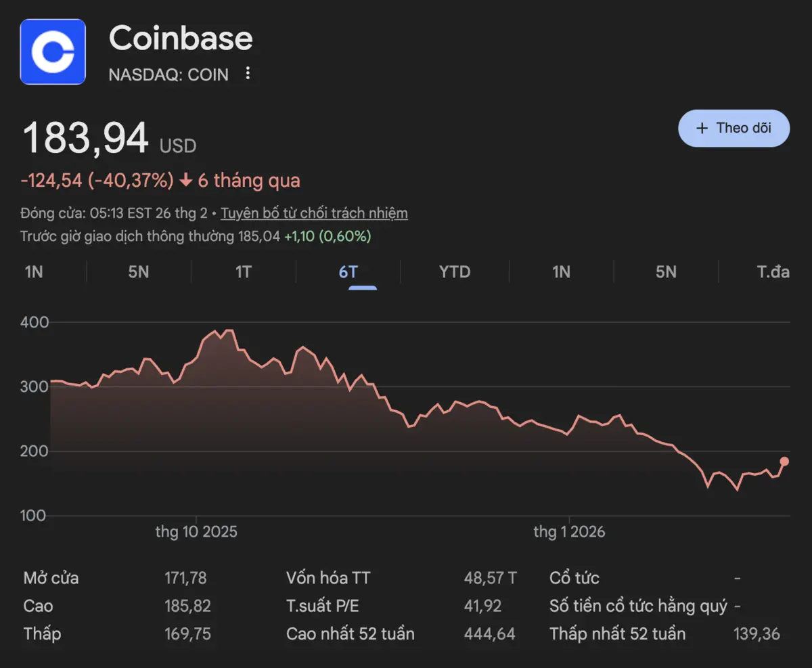Select the 5N tab beside T.đa
Viewport: 812px width, 668px height.
coord(666,272)
